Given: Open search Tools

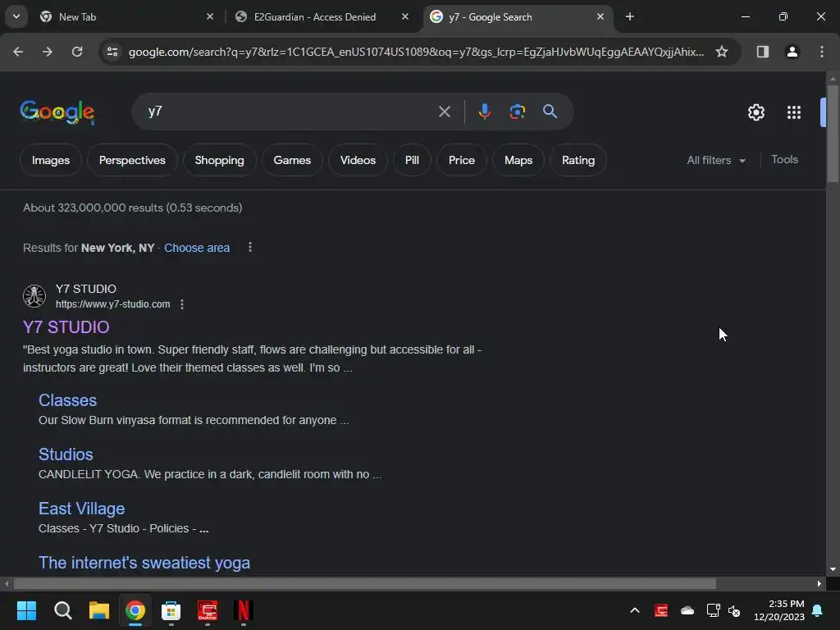Looking at the screenshot, I should 784,160.
